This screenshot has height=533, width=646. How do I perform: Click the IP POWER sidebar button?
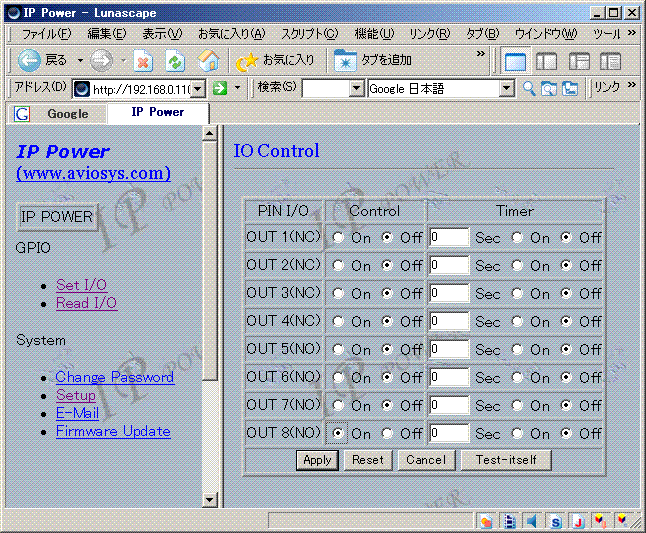57,217
